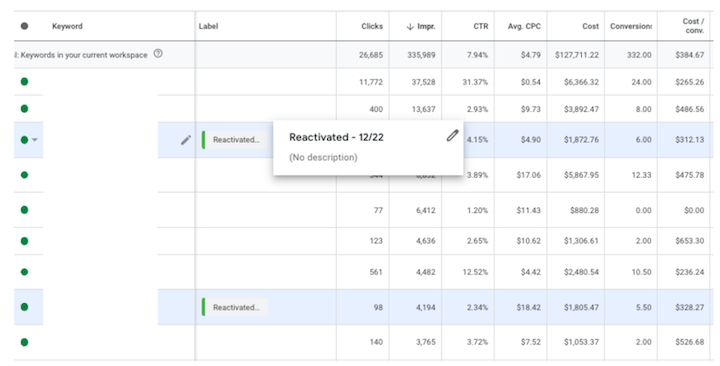Viewport: 720px width, 366px height.
Task: Open status dropdown arrow beside the green dot
Action: click(34, 140)
